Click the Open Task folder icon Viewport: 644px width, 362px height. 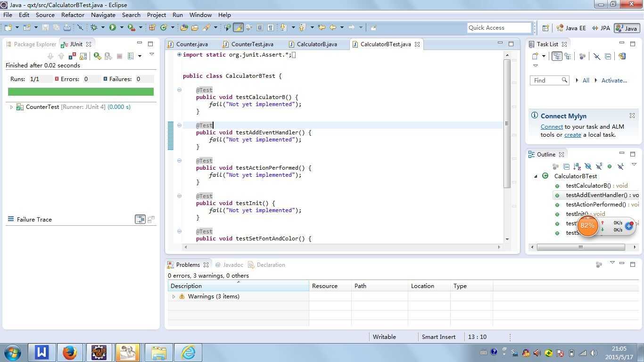click(195, 27)
